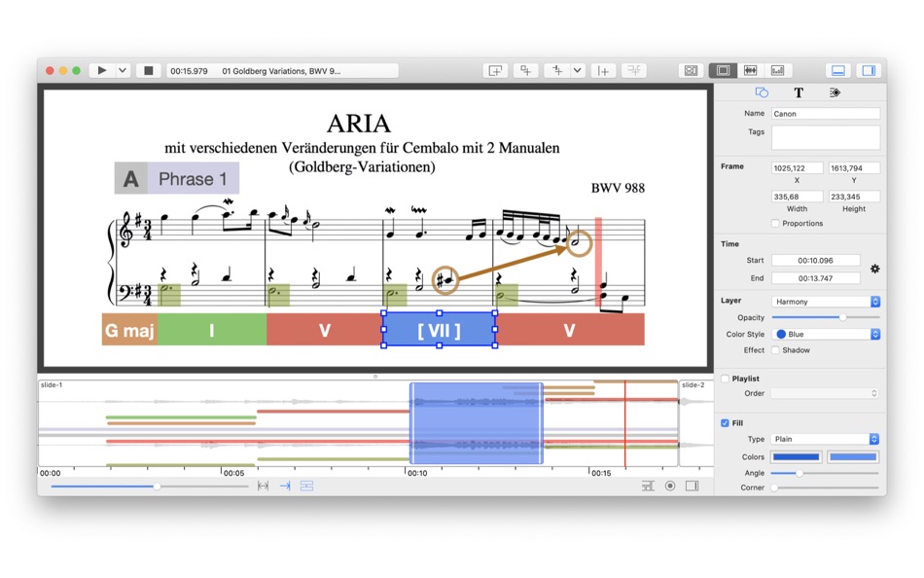Click the split marker toolbar icon
This screenshot has height=578, width=924.
[634, 71]
